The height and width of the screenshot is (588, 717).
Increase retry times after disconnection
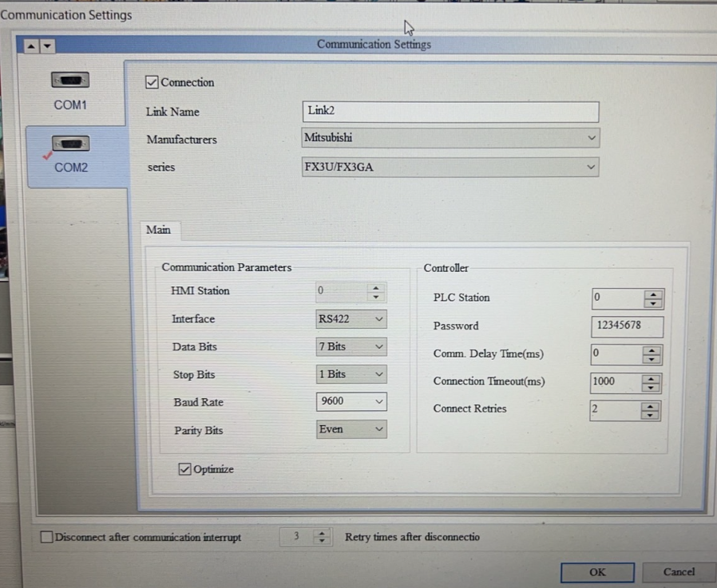(322, 533)
